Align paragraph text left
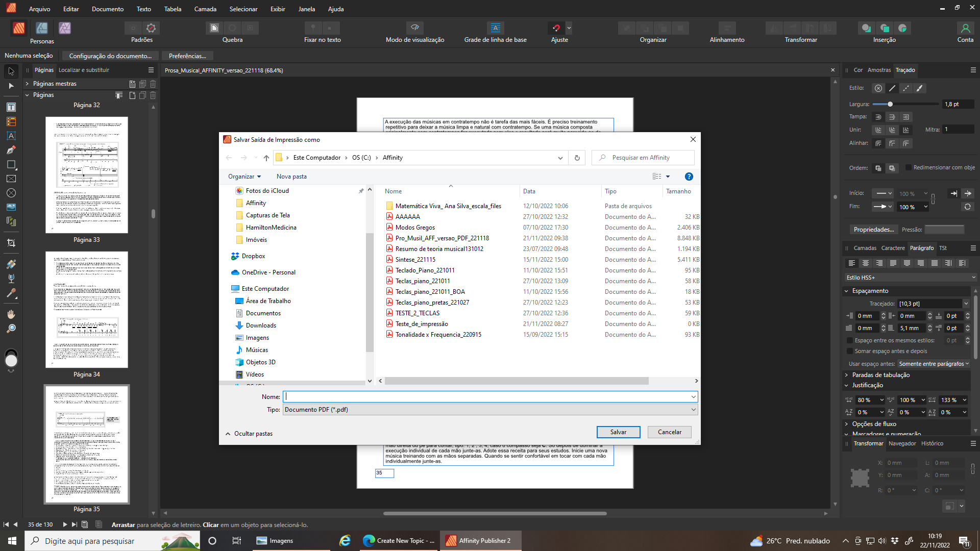This screenshot has width=980, height=551. point(851,263)
